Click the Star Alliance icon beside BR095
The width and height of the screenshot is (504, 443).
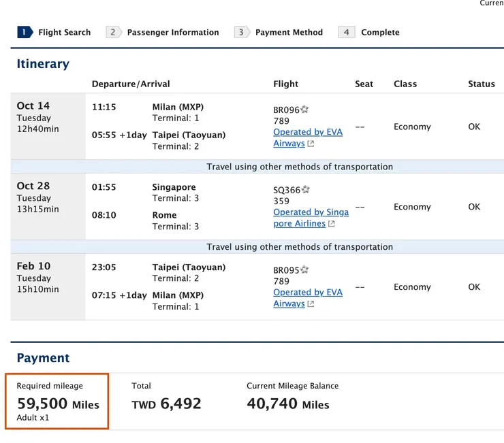[x=305, y=270]
